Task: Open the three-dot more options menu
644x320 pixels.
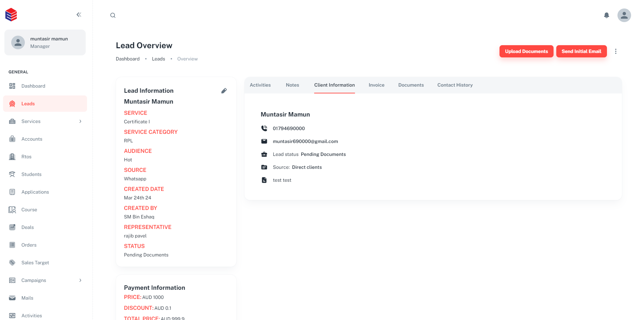Action: click(615, 51)
